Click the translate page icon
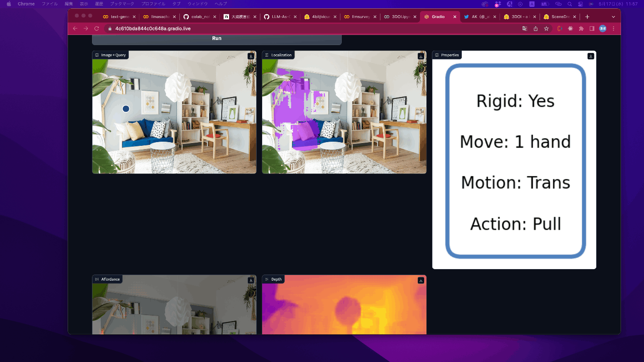644x362 pixels. [524, 29]
